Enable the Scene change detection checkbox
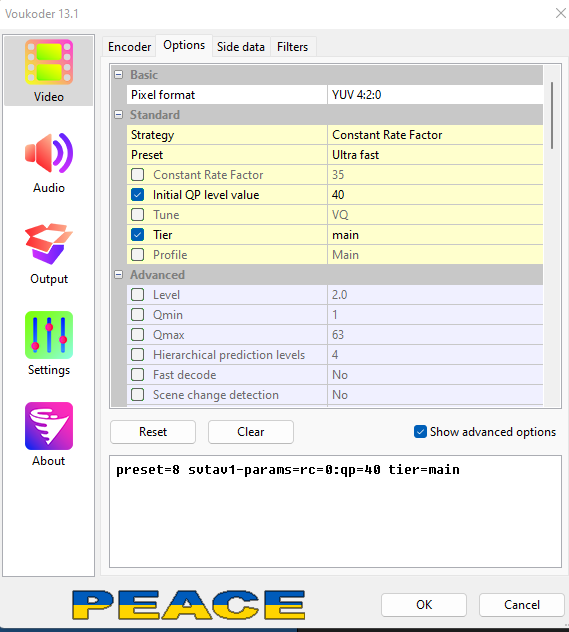Viewport: 569px width, 632px height. 137,395
